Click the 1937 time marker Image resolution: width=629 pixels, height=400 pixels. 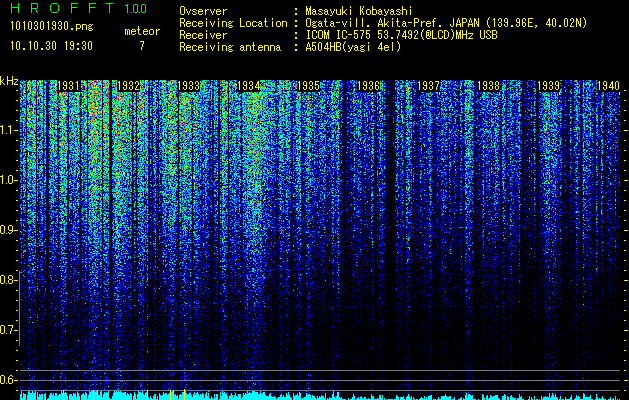(428, 86)
